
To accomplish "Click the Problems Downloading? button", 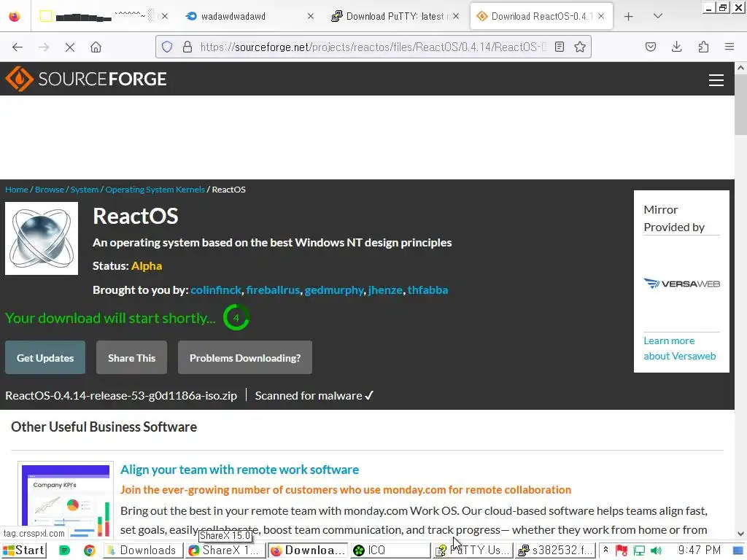I will pyautogui.click(x=245, y=357).
